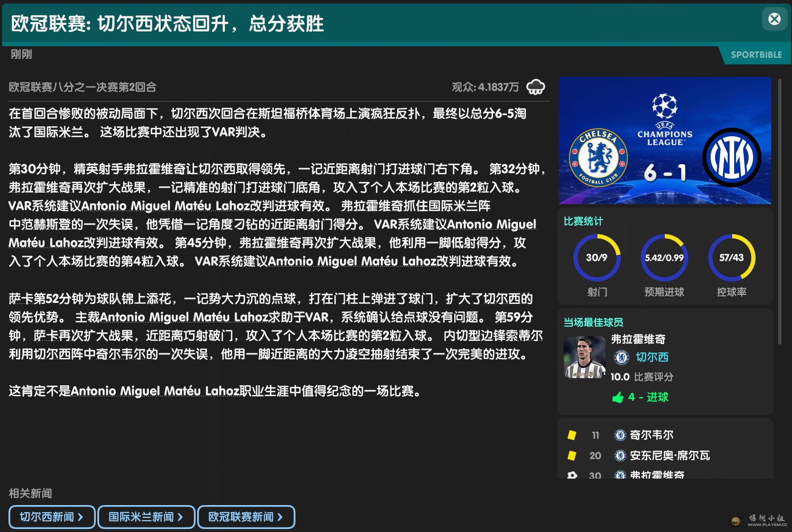Click the rainy weather icon
792x532 pixels.
pos(535,87)
